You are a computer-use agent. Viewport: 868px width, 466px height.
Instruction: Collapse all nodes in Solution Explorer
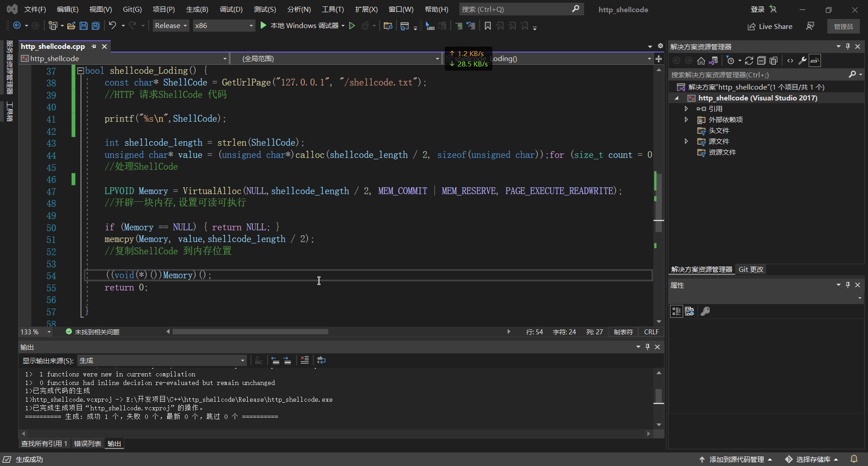pyautogui.click(x=761, y=61)
